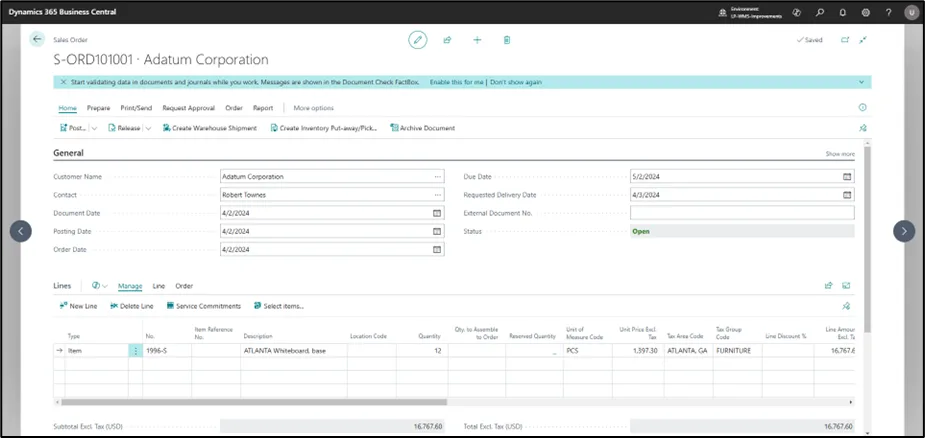Create a new document with plus icon
Image resolution: width=925 pixels, height=438 pixels.
click(x=477, y=40)
